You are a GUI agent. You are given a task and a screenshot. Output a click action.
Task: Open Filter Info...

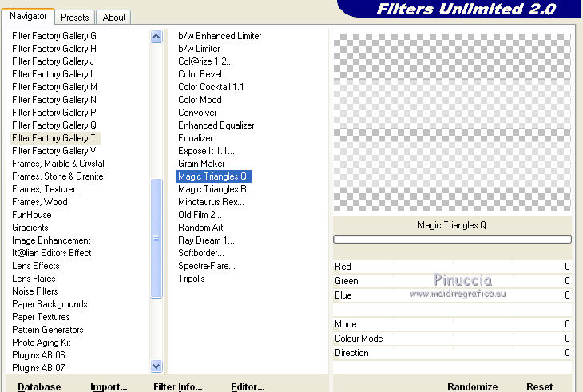pyautogui.click(x=178, y=386)
